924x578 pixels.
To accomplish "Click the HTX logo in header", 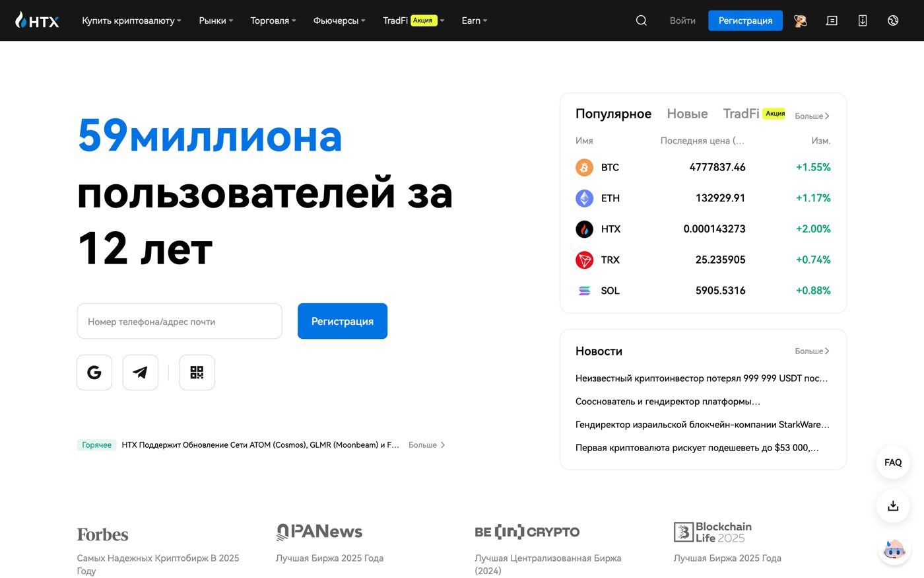I will click(37, 20).
